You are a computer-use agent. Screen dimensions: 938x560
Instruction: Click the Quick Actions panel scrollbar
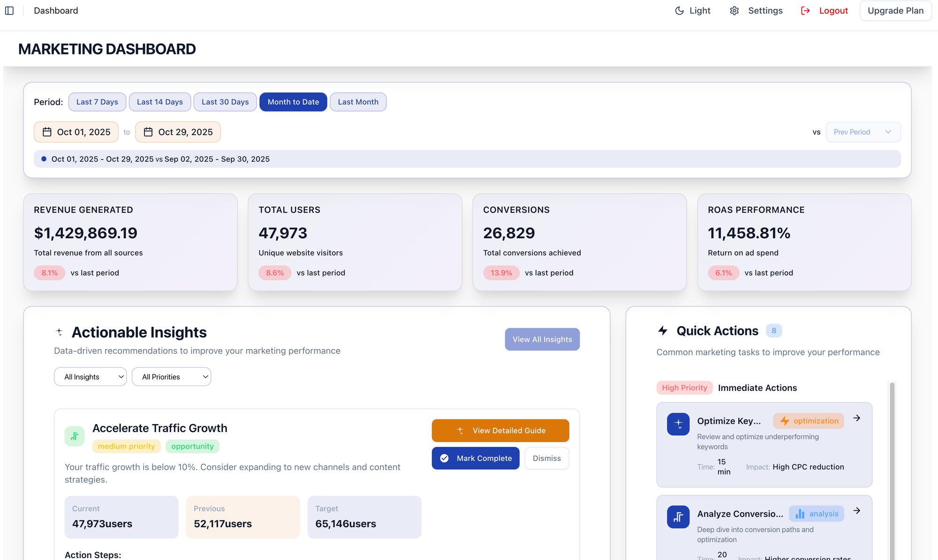coord(892,469)
